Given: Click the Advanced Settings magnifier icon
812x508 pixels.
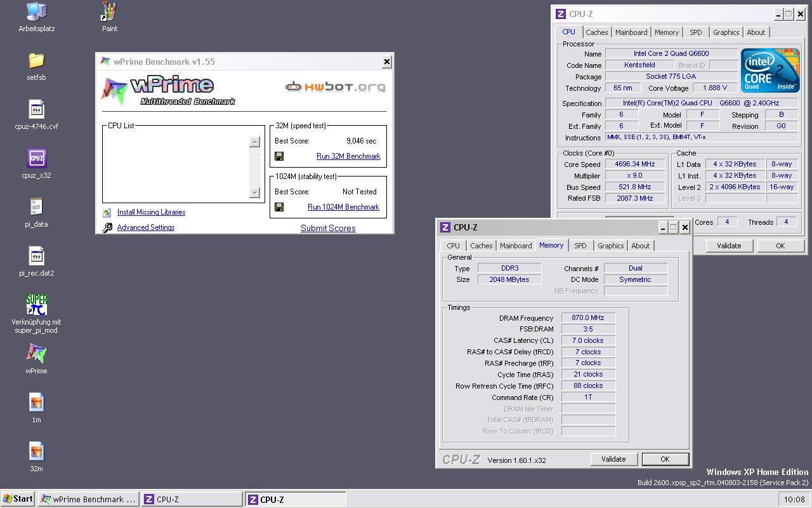Looking at the screenshot, I should tap(107, 227).
